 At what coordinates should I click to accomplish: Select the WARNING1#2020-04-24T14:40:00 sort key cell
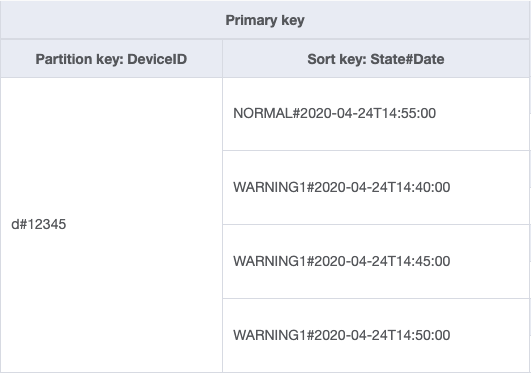tap(376, 187)
